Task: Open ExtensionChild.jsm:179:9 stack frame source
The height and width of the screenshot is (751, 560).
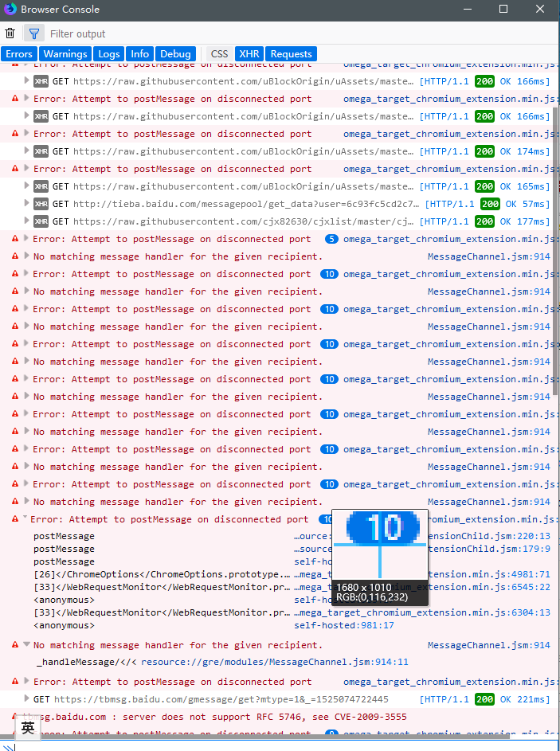Action: (488, 549)
